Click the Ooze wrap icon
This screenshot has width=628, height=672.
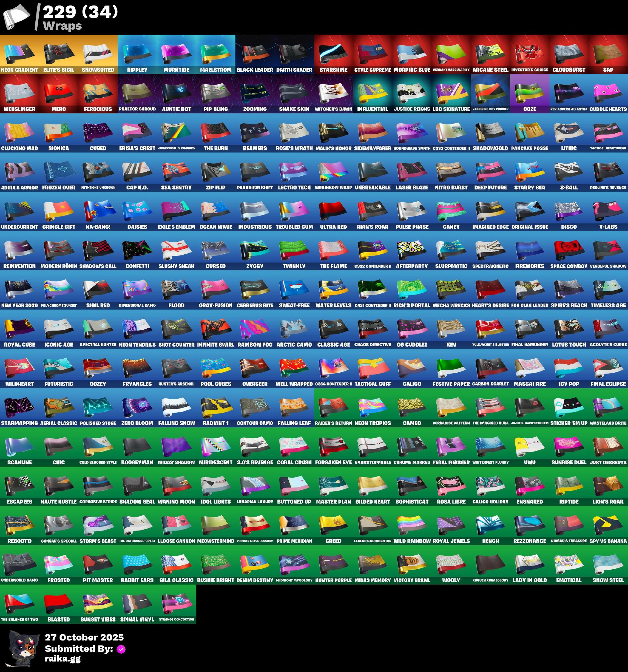[530, 93]
